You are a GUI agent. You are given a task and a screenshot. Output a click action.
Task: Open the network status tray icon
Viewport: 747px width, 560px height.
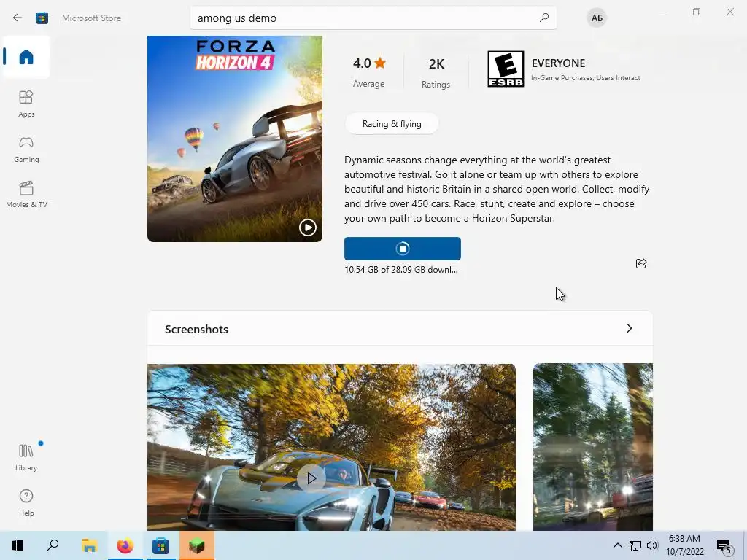click(635, 545)
